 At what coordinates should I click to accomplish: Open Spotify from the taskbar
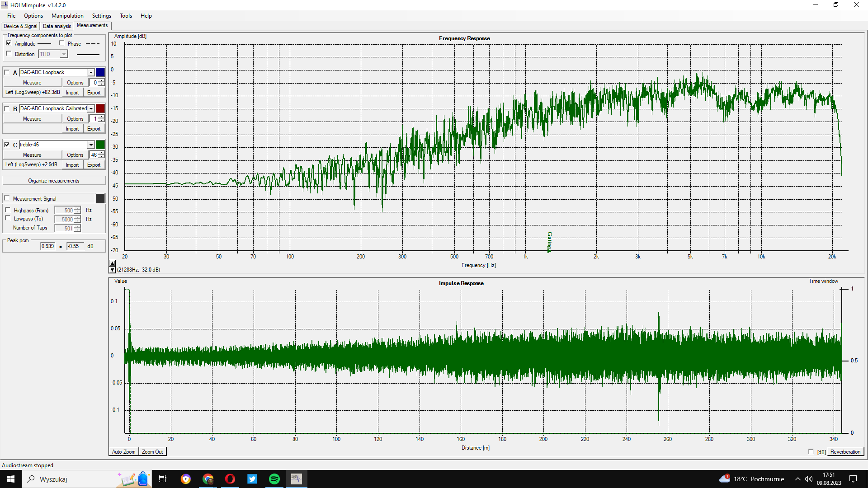[x=274, y=479]
